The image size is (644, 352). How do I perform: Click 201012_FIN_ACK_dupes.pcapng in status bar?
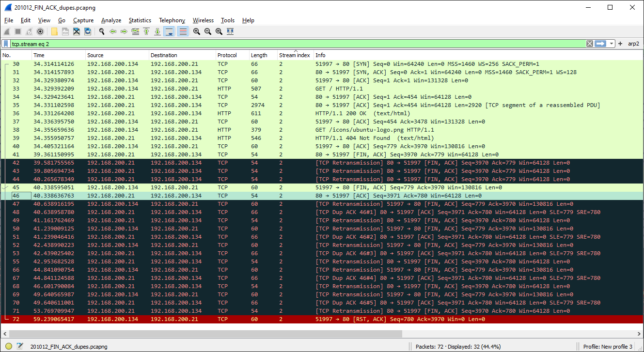pos(69,347)
